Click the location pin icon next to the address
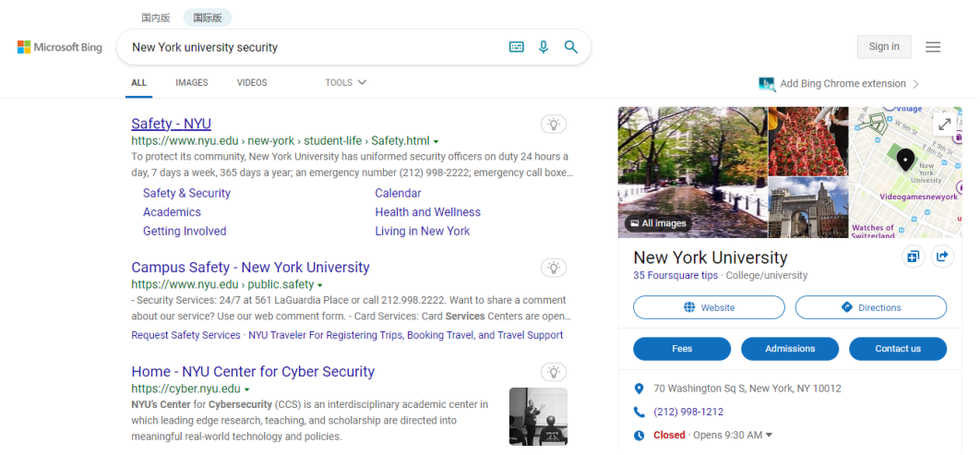 coord(639,389)
